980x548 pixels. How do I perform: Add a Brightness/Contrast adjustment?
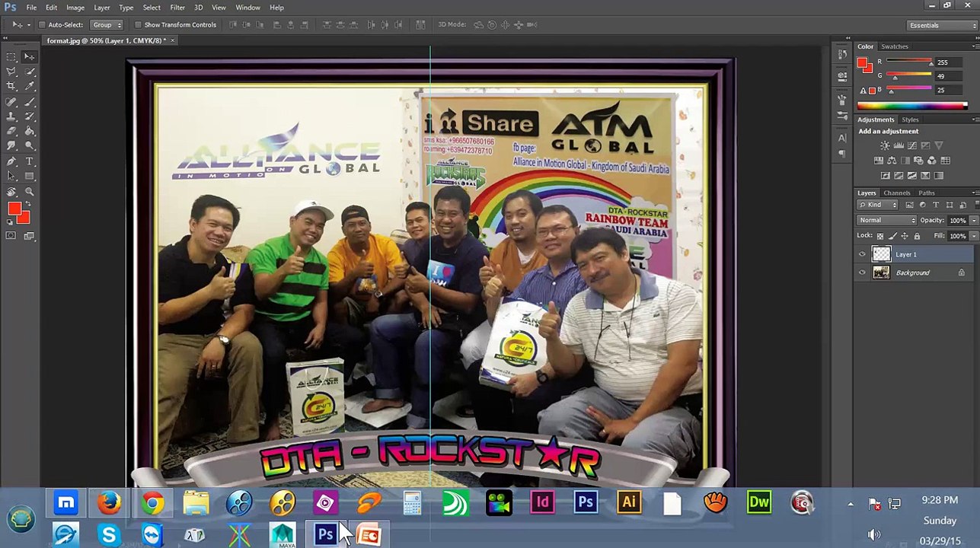pos(885,145)
